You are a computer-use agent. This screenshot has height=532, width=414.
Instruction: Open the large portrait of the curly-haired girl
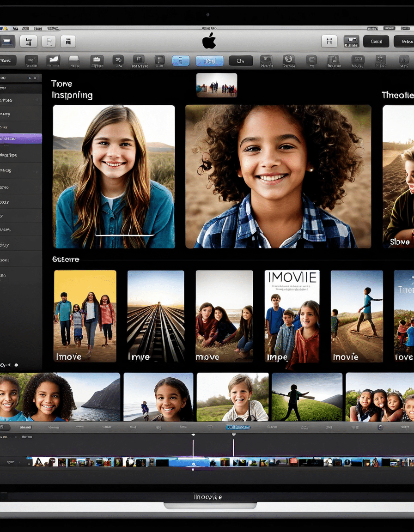click(x=278, y=176)
